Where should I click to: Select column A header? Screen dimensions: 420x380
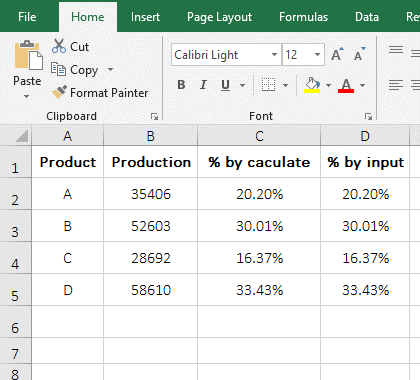(x=68, y=136)
